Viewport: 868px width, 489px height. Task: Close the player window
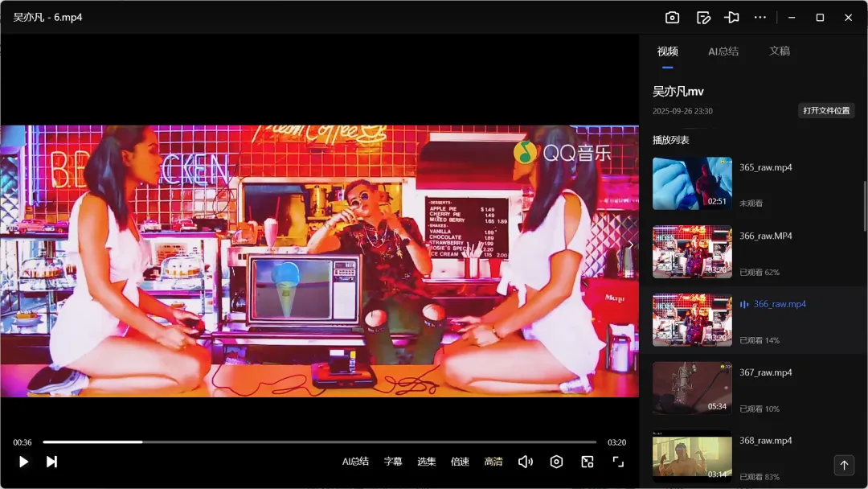848,18
